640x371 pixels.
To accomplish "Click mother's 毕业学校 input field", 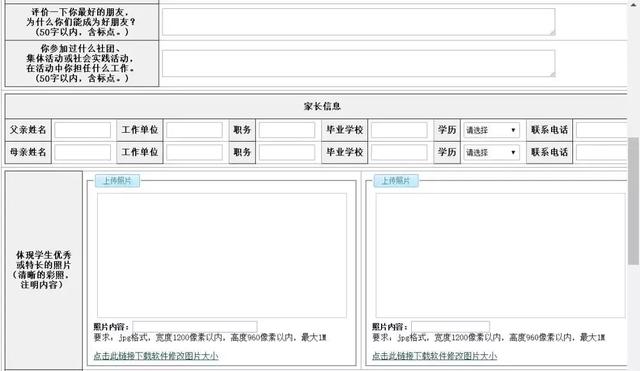I will pos(399,152).
